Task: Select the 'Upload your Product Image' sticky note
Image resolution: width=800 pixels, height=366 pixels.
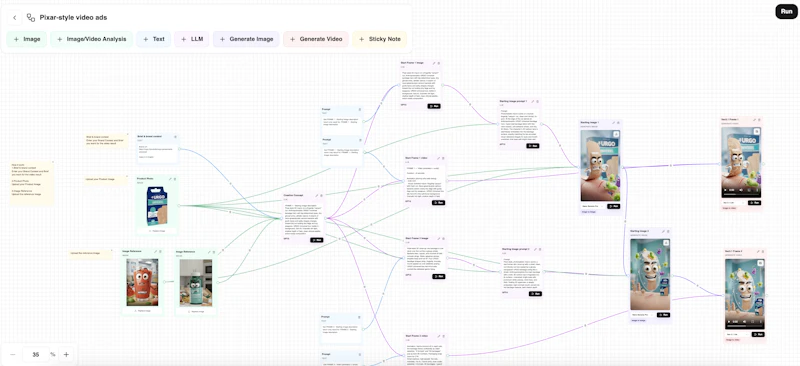Action: click(x=107, y=180)
